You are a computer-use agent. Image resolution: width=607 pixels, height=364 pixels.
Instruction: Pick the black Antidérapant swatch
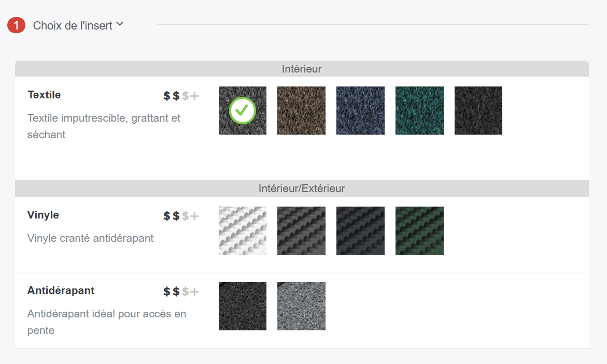click(243, 306)
